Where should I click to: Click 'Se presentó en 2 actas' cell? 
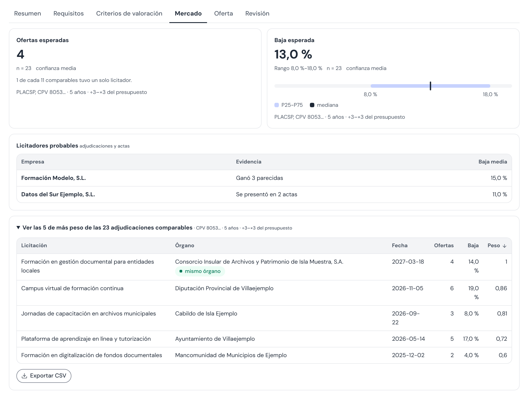pos(267,195)
